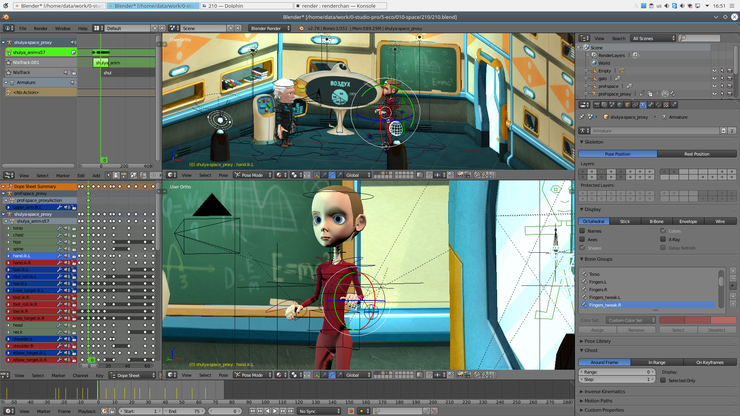
Task: Open Render properties tab icon
Action: click(x=597, y=105)
